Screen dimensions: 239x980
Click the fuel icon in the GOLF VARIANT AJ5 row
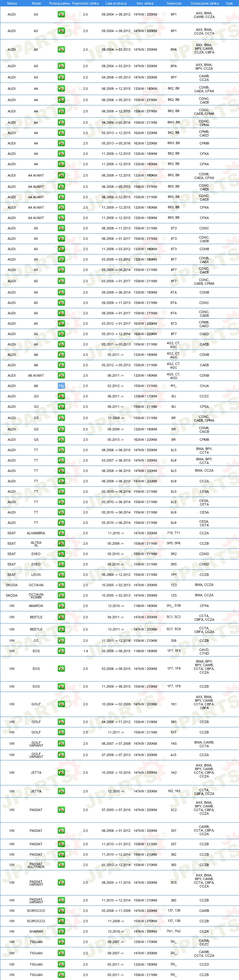(61, 755)
